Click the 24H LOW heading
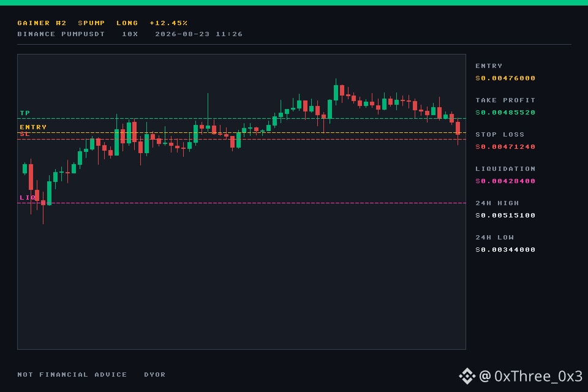Screen dimensions: 588x392 pos(494,238)
